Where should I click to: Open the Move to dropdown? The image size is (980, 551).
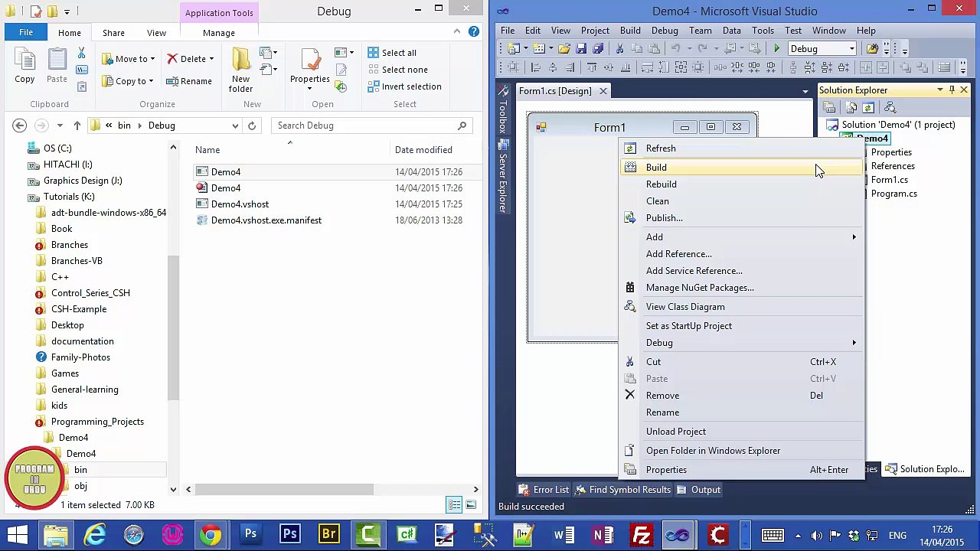pos(152,59)
